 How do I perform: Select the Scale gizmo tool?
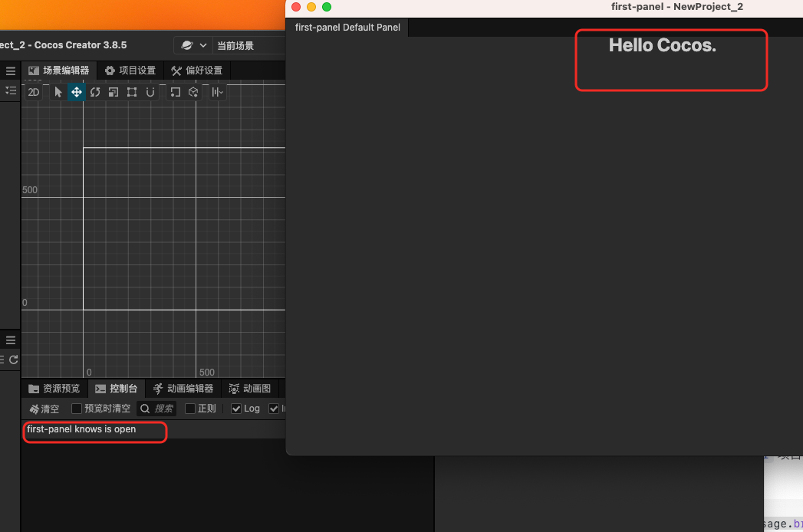click(114, 92)
